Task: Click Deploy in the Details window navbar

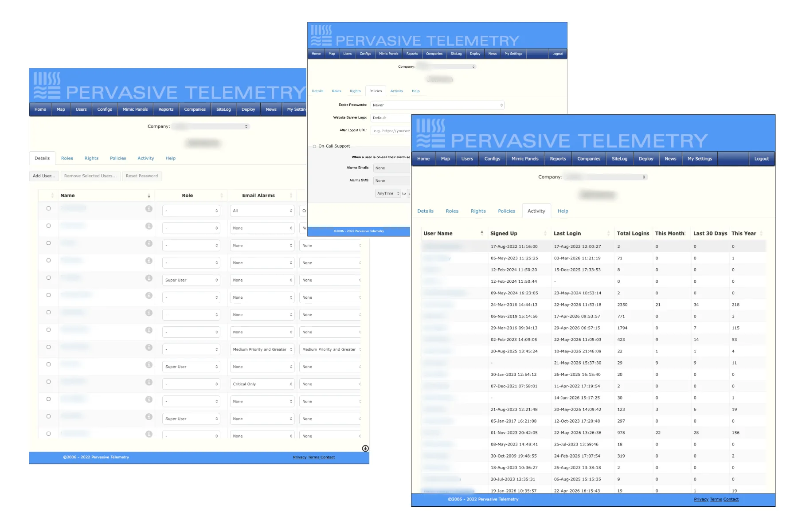Action: point(248,110)
